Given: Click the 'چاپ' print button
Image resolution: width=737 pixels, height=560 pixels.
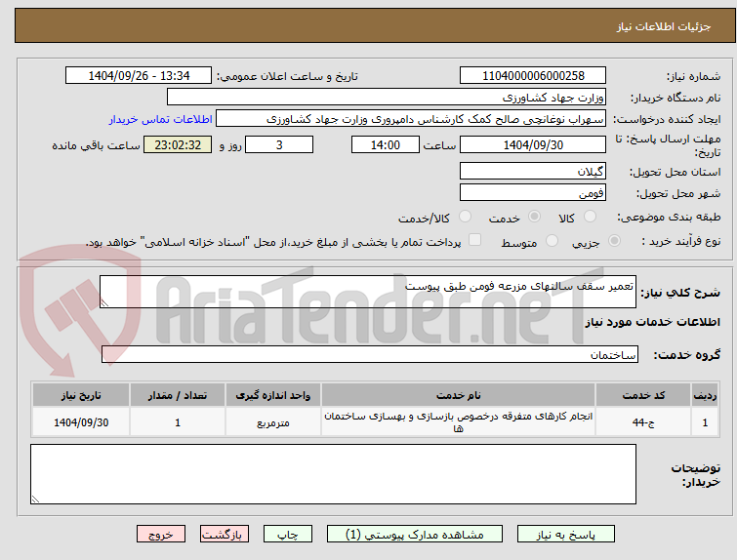Looking at the screenshot, I should (288, 535).
